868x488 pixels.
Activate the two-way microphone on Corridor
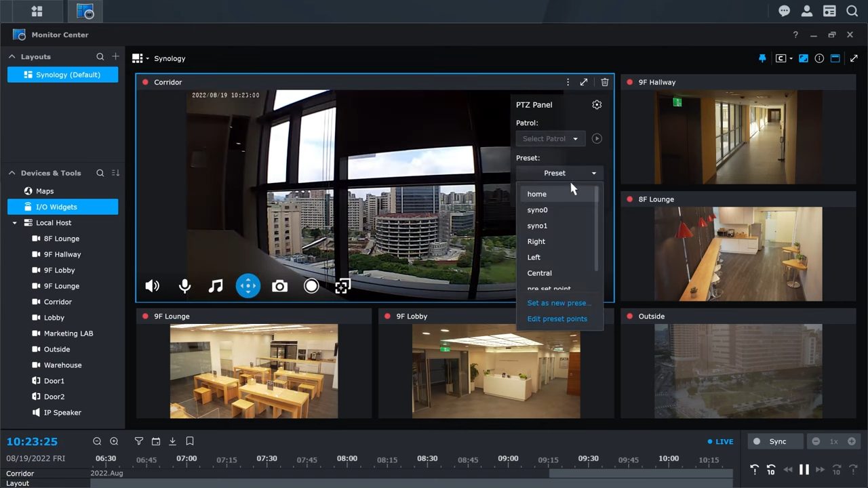[x=184, y=286]
